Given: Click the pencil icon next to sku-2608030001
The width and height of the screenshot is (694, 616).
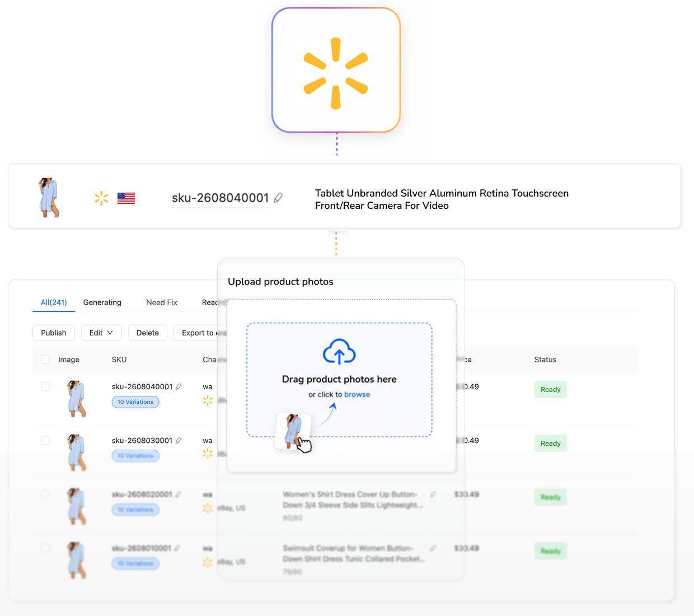Looking at the screenshot, I should tap(179, 440).
